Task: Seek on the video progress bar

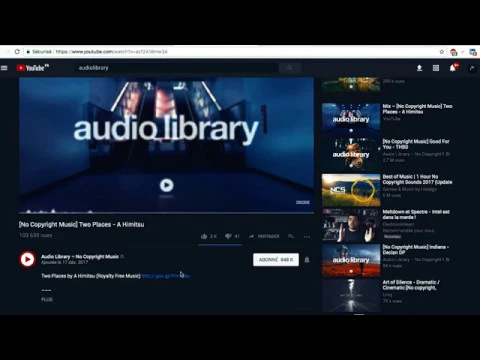Action: click(x=166, y=212)
